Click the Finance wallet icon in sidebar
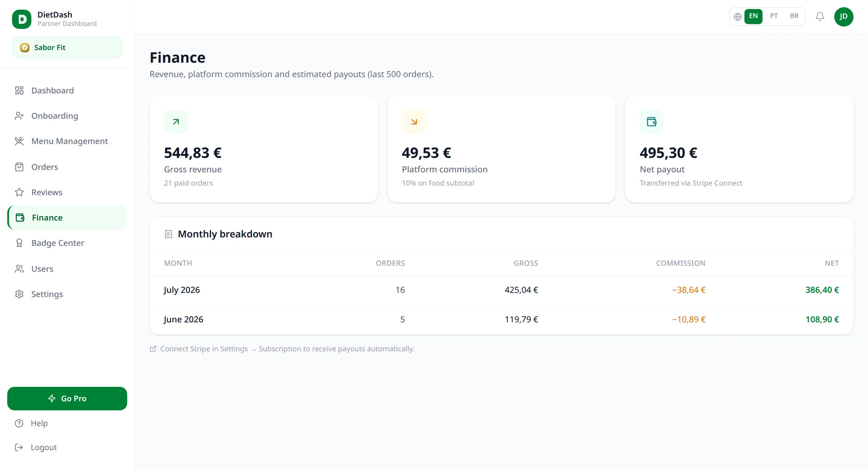This screenshot has width=868, height=470. click(20, 217)
